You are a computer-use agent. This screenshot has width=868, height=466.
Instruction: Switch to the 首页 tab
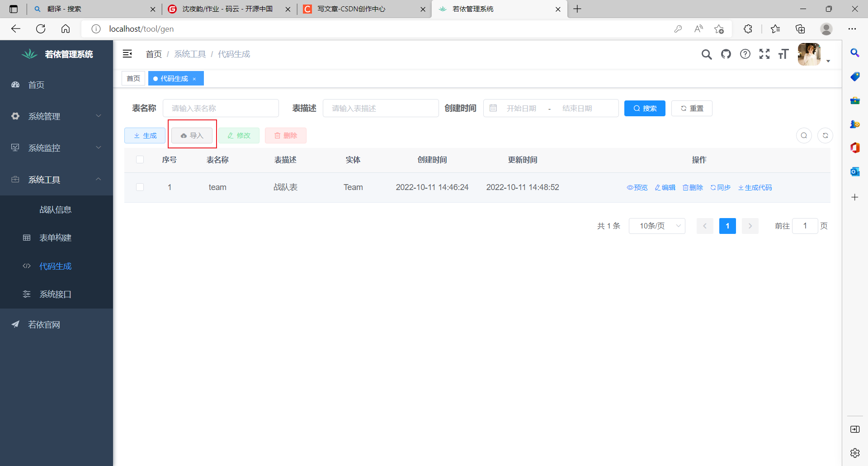(133, 78)
